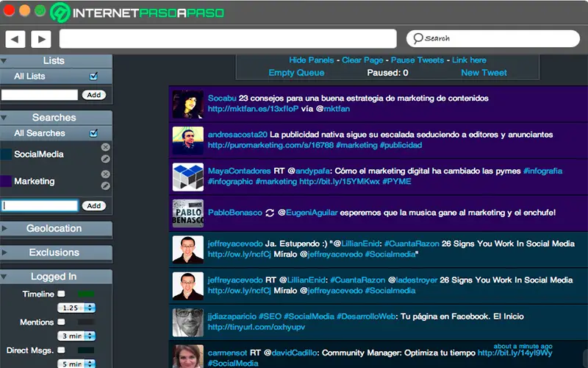Open the tinyurl.com/oxhyupv link

click(x=256, y=327)
